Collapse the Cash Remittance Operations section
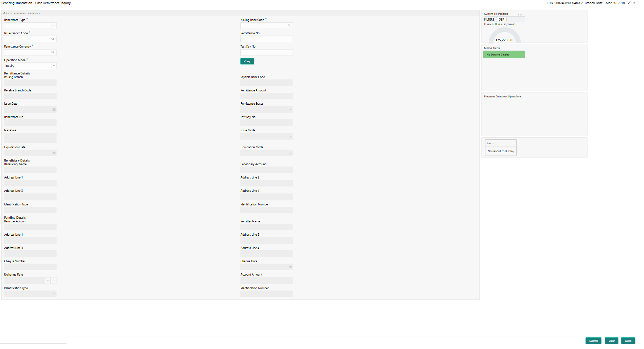 (4, 13)
